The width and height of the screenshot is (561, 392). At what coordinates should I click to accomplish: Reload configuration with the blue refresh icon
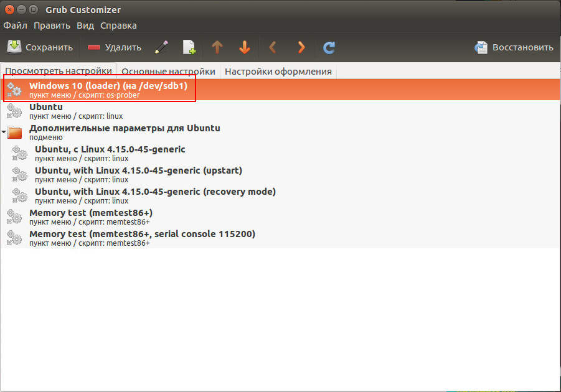point(329,47)
